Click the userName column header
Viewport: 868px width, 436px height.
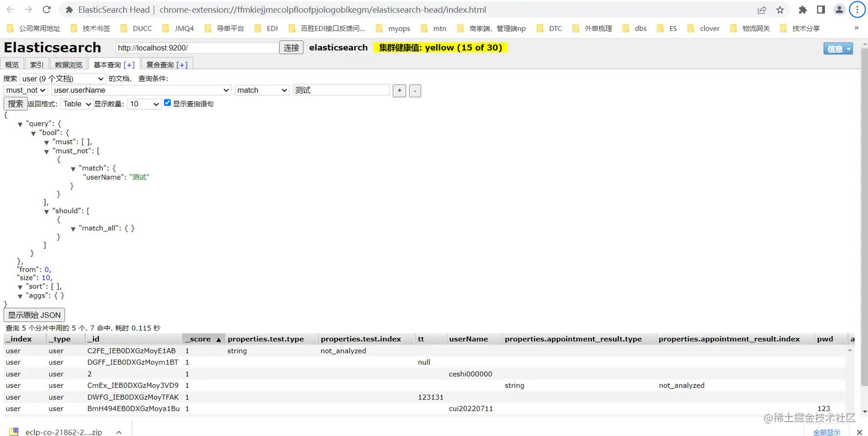[x=474, y=339]
